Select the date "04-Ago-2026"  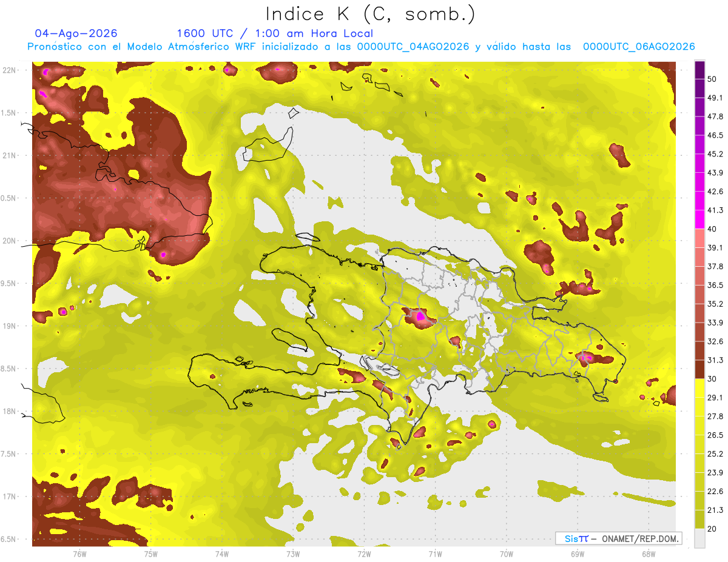76,33
